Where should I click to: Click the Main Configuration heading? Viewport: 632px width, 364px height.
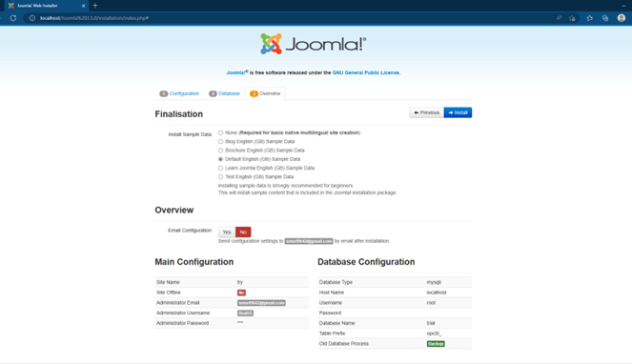[194, 262]
